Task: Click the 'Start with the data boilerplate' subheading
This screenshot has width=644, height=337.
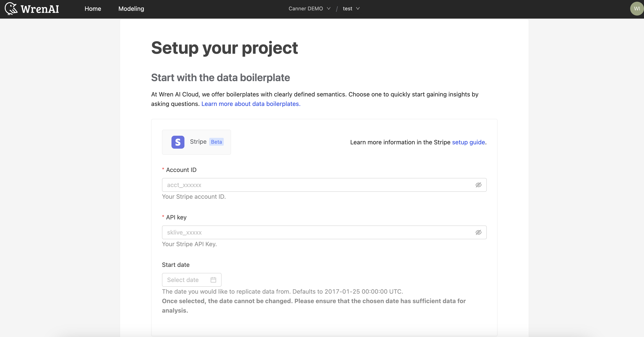Action: click(x=220, y=78)
